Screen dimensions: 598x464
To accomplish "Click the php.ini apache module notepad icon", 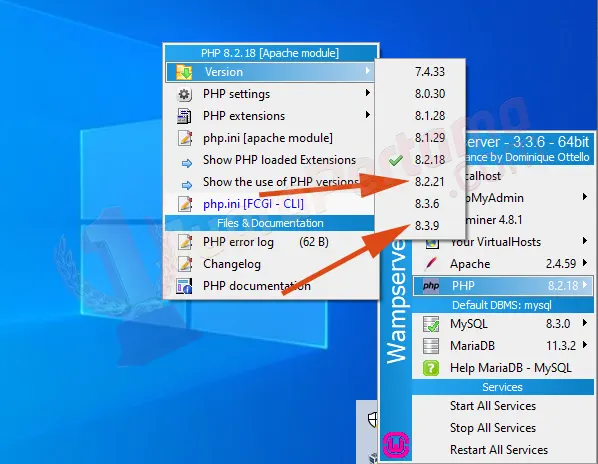I will click(x=185, y=138).
